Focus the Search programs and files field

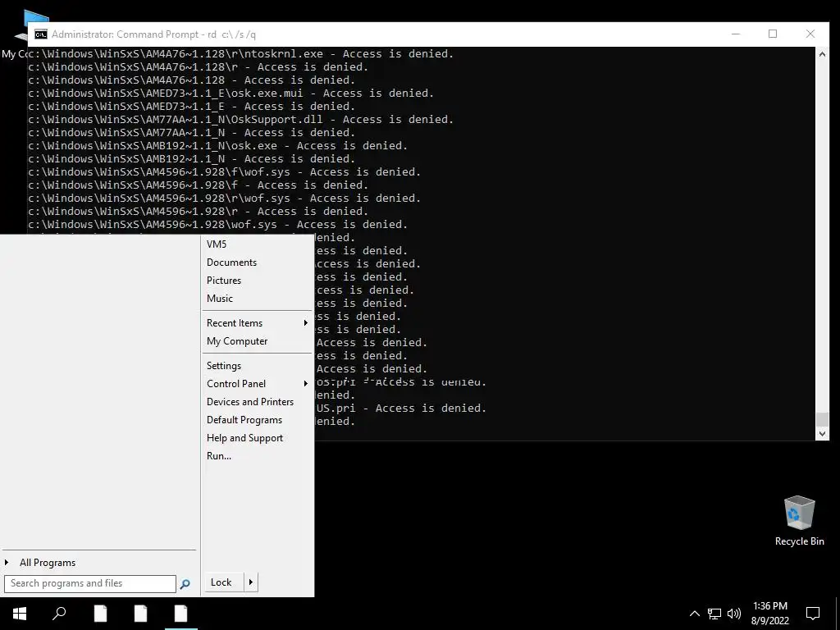[90, 583]
